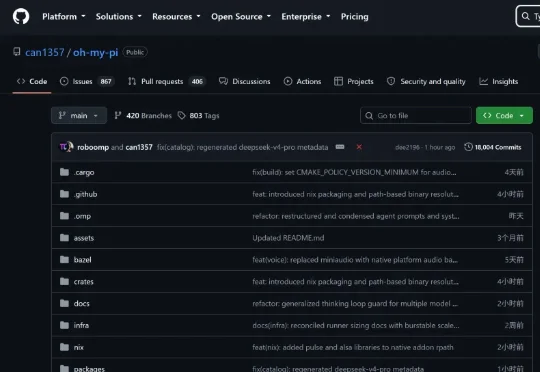
Task: Go to the Pricing page
Action: [x=354, y=17]
